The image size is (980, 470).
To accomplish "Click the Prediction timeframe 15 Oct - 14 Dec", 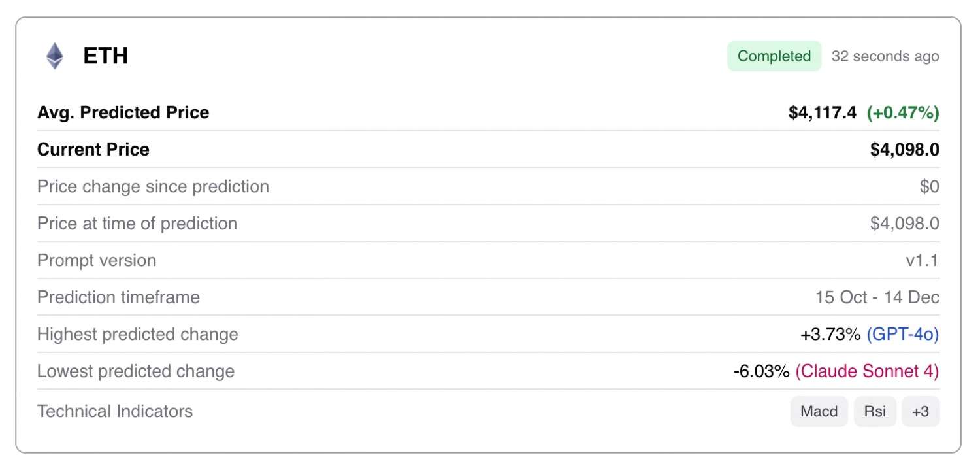I will pyautogui.click(x=877, y=297).
